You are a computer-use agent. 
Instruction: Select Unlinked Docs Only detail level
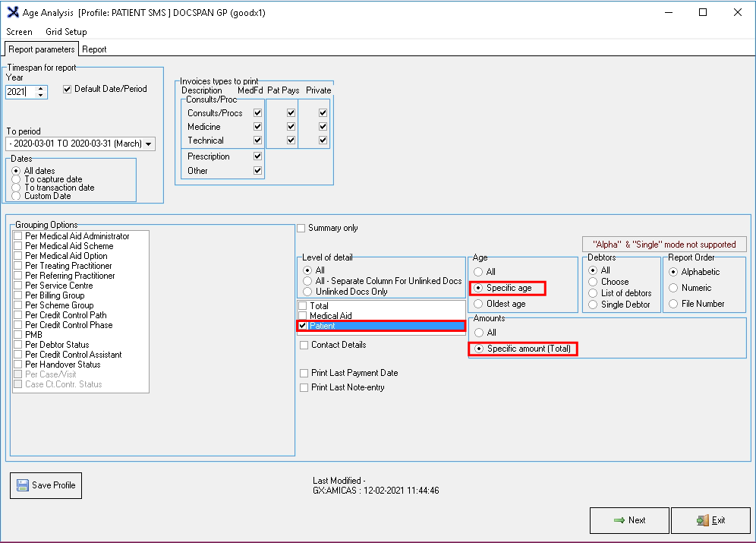[307, 292]
